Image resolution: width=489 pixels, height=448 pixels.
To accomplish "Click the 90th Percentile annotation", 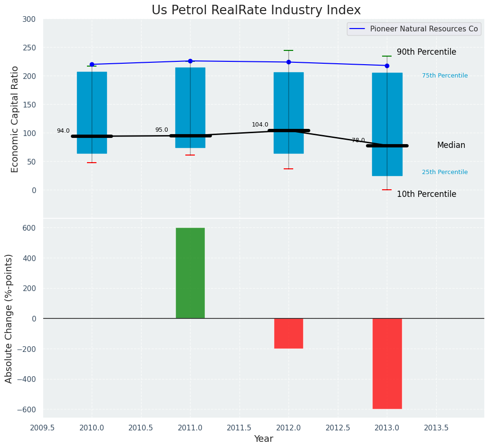I will (x=426, y=52).
